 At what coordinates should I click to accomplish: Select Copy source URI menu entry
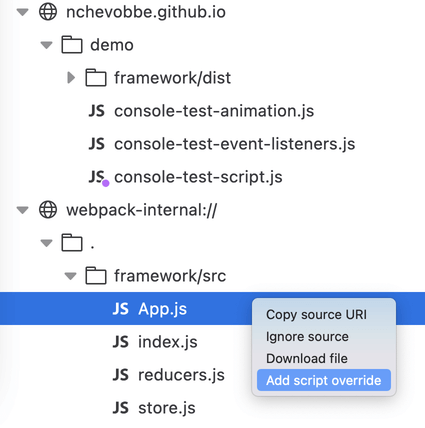(x=316, y=314)
